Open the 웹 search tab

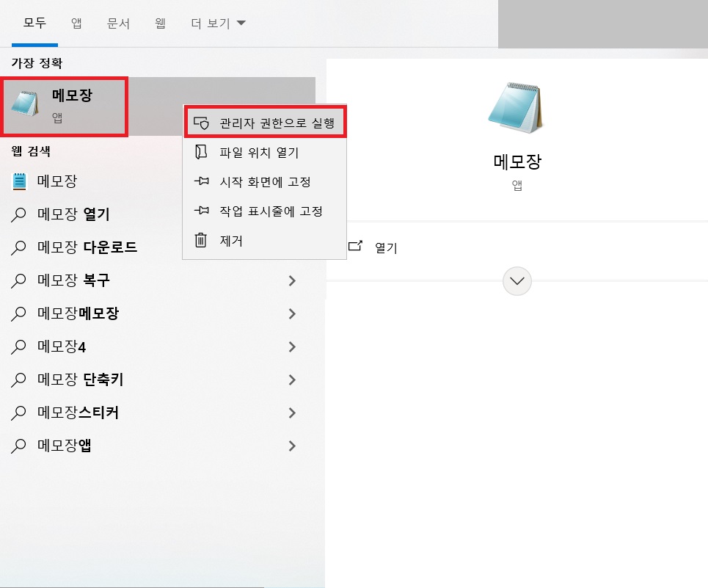(x=163, y=23)
